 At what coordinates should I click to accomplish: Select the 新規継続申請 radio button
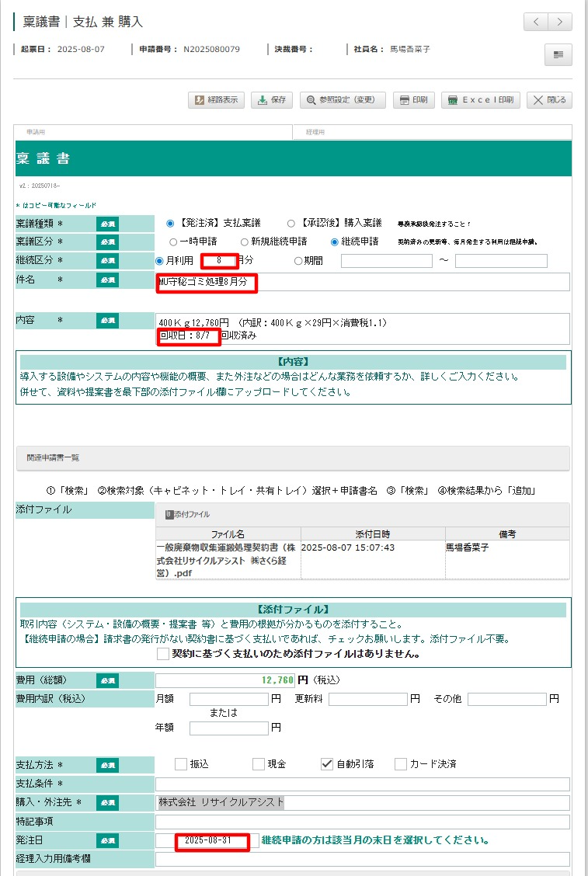(245, 242)
